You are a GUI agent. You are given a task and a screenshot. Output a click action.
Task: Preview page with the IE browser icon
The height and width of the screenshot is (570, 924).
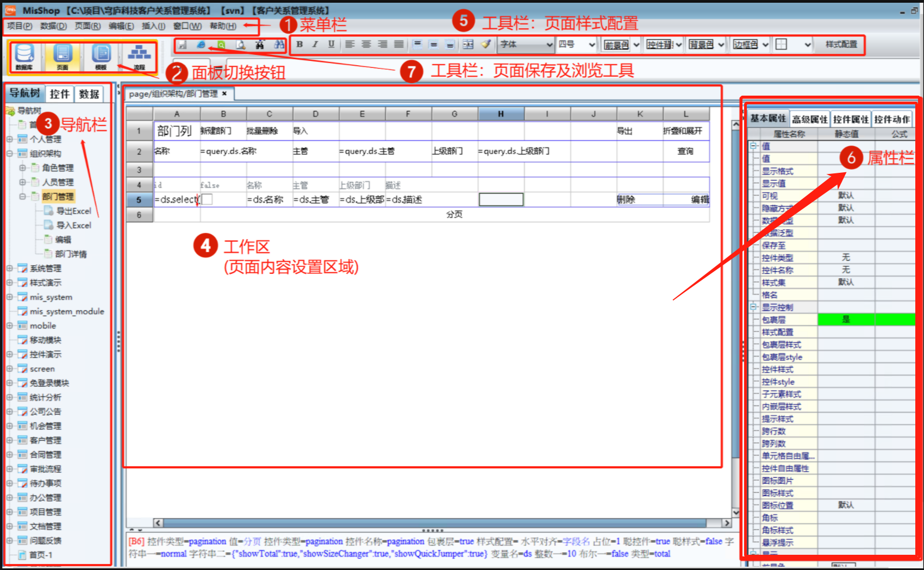click(201, 45)
